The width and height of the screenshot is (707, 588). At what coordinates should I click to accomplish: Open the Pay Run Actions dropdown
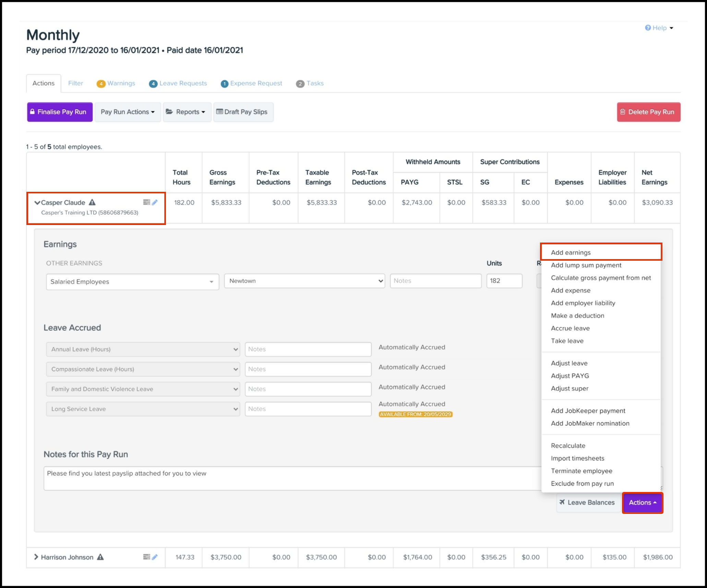pyautogui.click(x=128, y=112)
